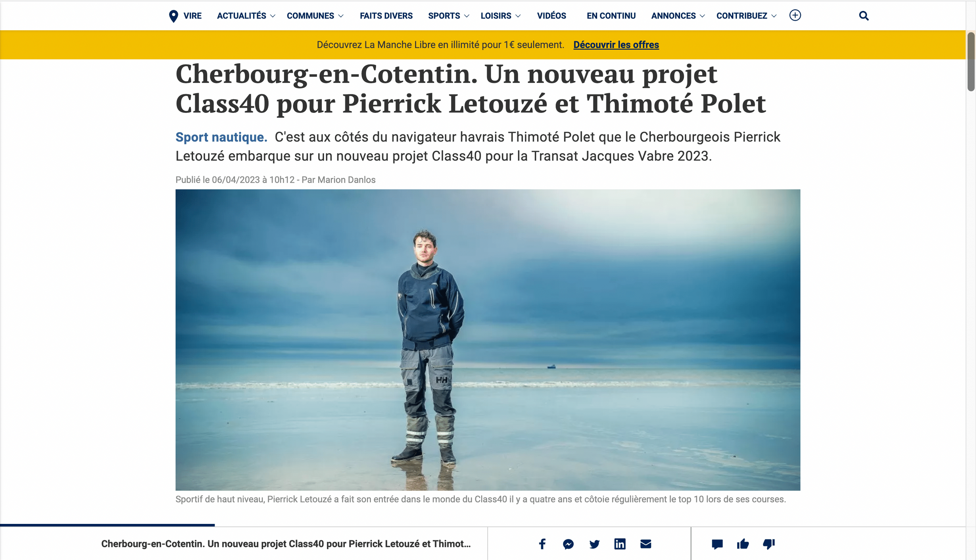Open the Faits Divers section

[x=386, y=16]
